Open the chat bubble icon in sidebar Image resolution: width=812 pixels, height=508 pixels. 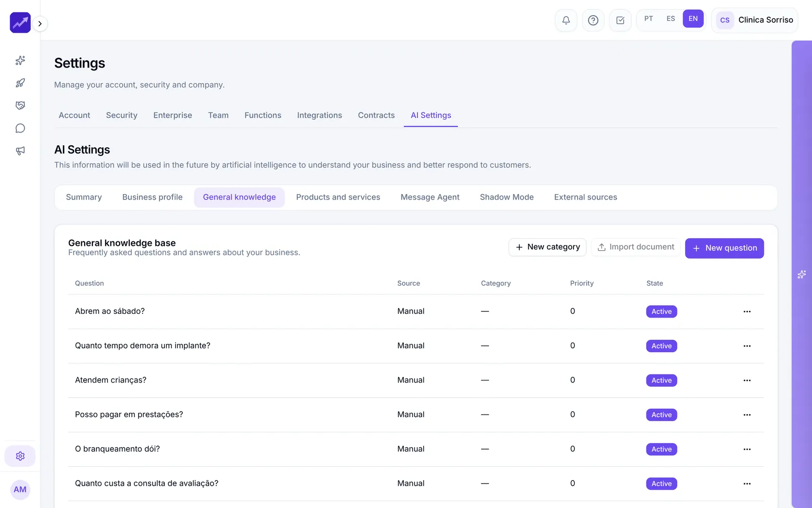tap(20, 128)
